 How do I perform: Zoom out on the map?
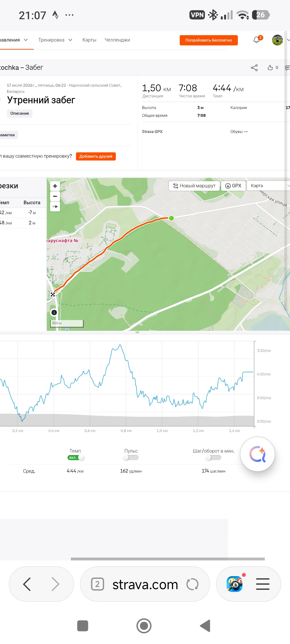click(55, 196)
